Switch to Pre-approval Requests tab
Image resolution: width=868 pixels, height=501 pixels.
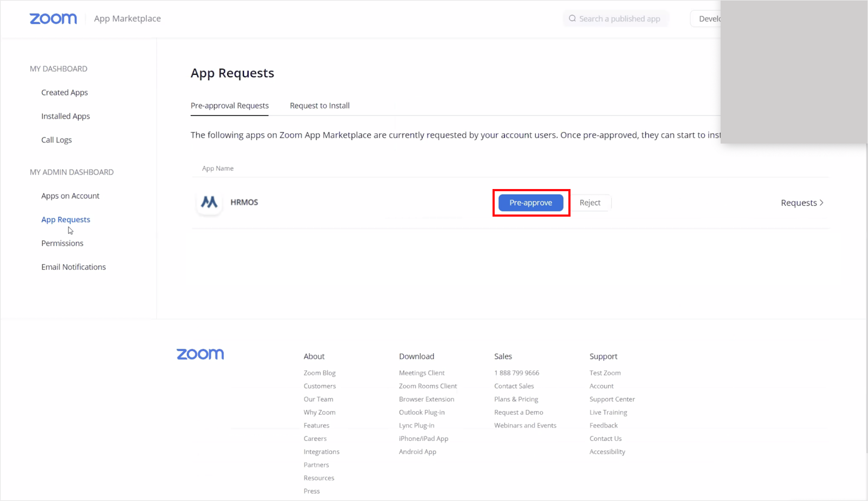[230, 106]
